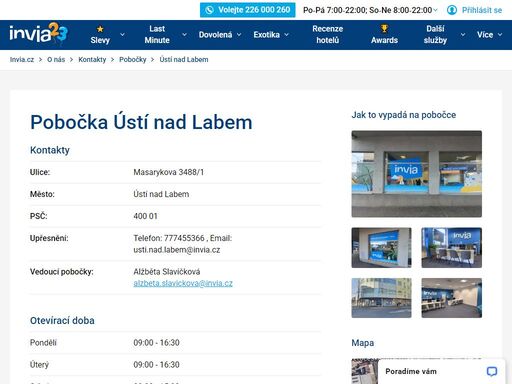The height and width of the screenshot is (384, 512).
Task: Call 226 000 260 button
Action: [247, 10]
